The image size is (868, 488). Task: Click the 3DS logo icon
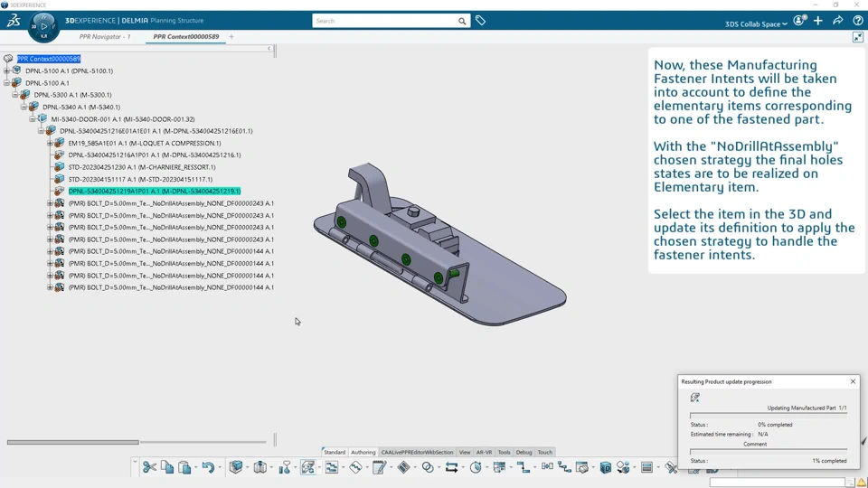[14, 21]
